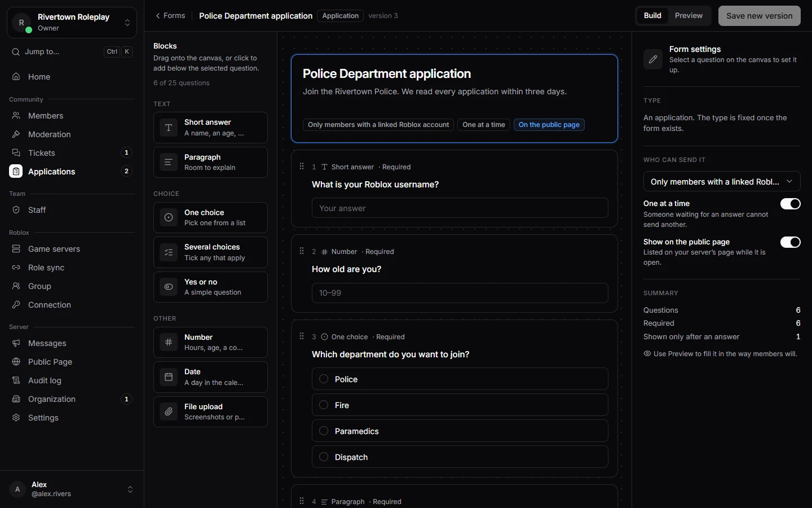The width and height of the screenshot is (812, 508).
Task: Click the version 3 label
Action: pyautogui.click(x=383, y=16)
